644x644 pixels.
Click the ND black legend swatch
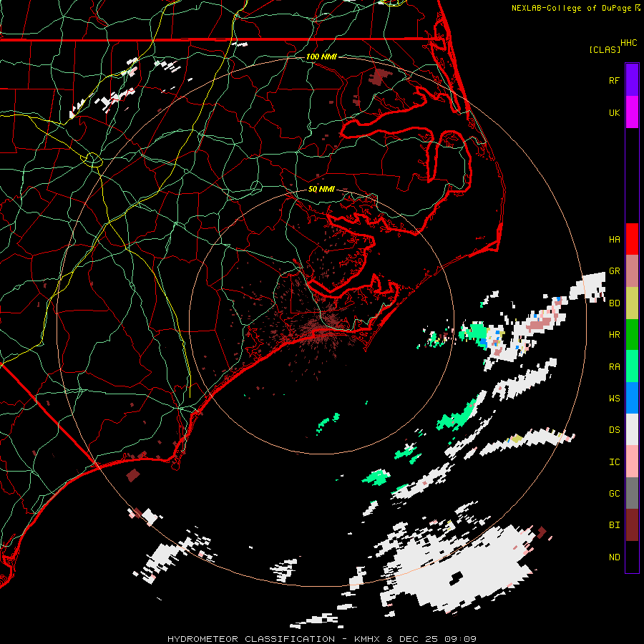[632, 557]
